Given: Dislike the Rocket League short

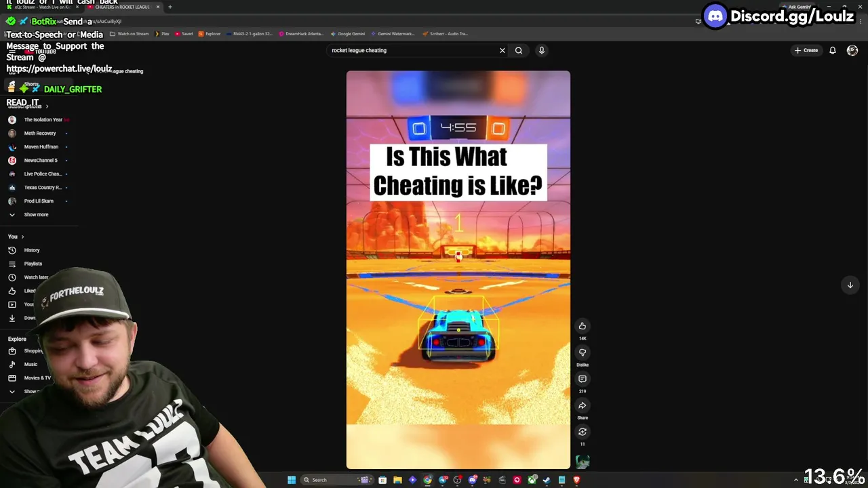Looking at the screenshot, I should pos(582,352).
